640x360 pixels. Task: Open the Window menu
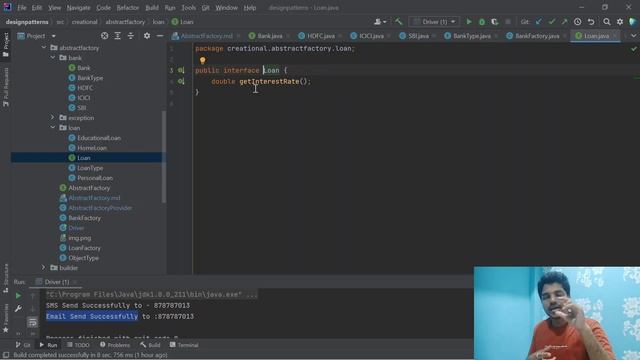coord(227,8)
